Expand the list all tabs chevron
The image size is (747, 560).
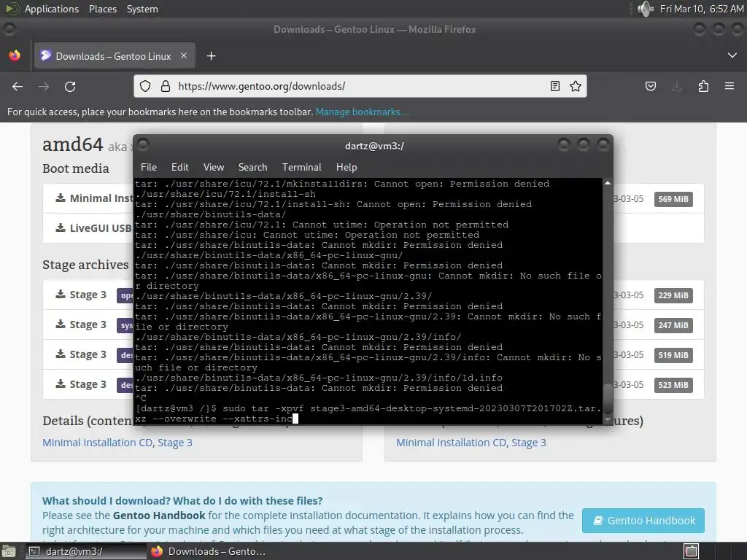click(732, 55)
